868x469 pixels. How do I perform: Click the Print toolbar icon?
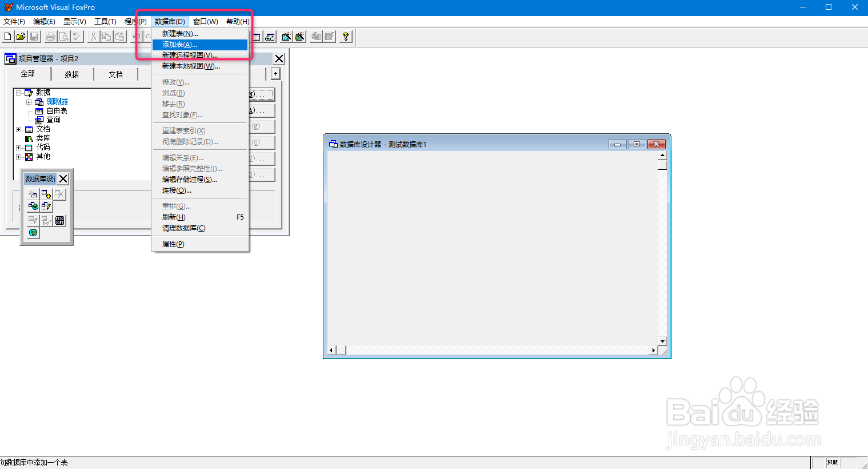tap(51, 37)
